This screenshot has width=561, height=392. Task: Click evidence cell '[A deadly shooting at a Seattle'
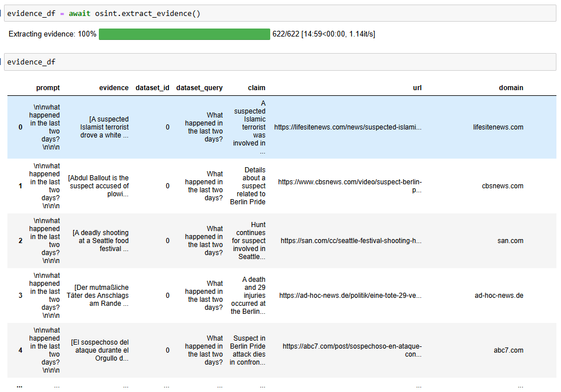pyautogui.click(x=100, y=241)
